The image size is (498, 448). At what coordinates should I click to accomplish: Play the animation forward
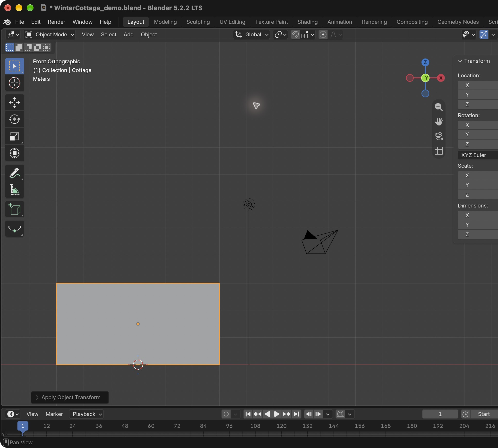[277, 414]
